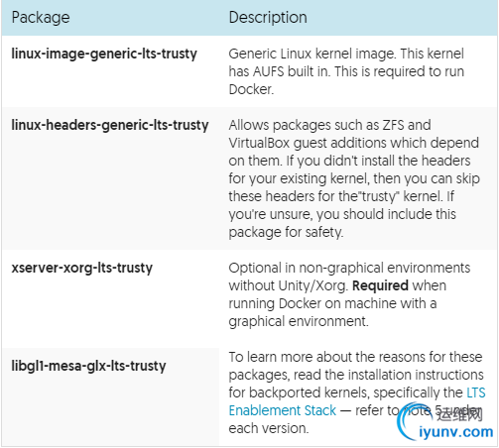Viewport: 499px width, 448px height.
Task: Select linux-headers-generic-lts-trusty package name
Action: 110,125
